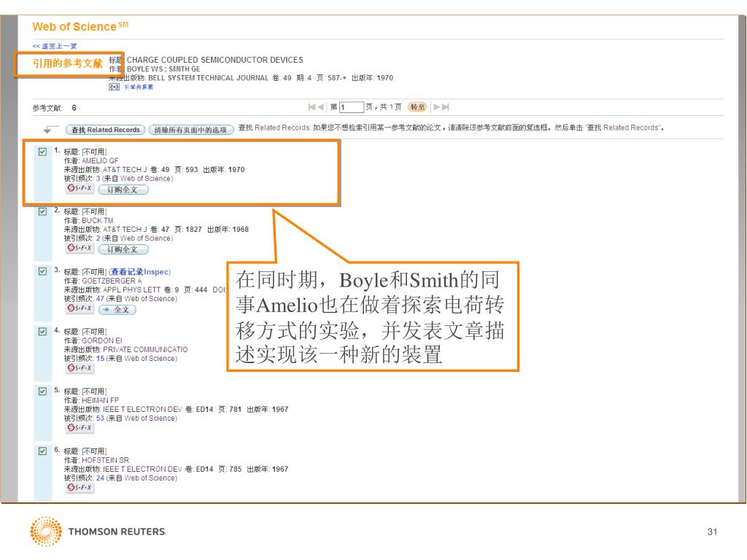This screenshot has height=560, width=747.
Task: Click the 查找 Related Records button
Action: click(105, 130)
